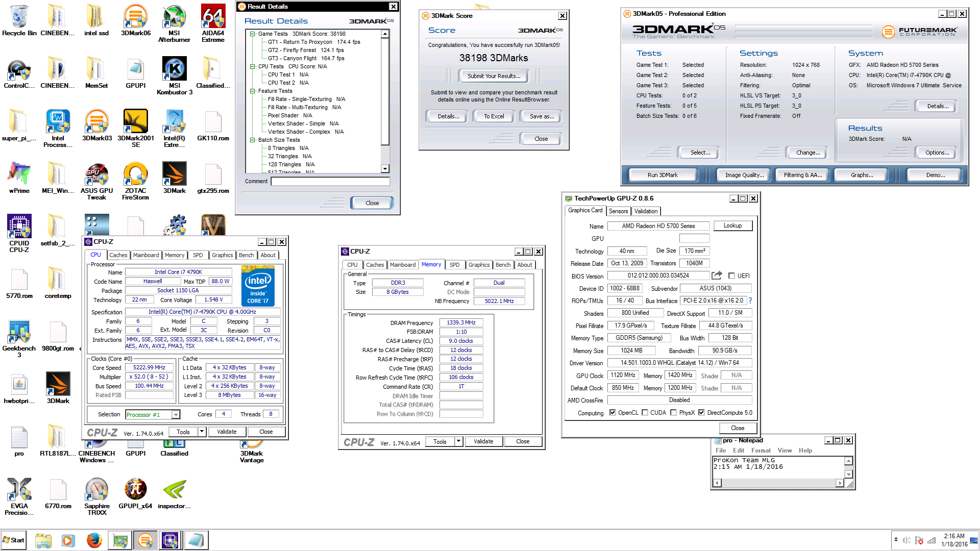Open the GK110.rom file icon
The width and height of the screenshot is (980, 551).
(x=213, y=126)
